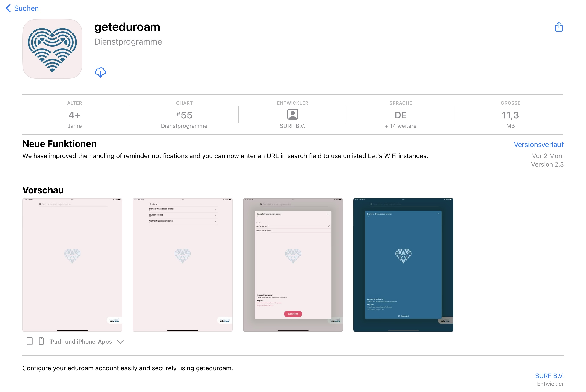Viewport: 586px width, 392px height.
Task: Open the Versionsverlauf link
Action: click(539, 145)
